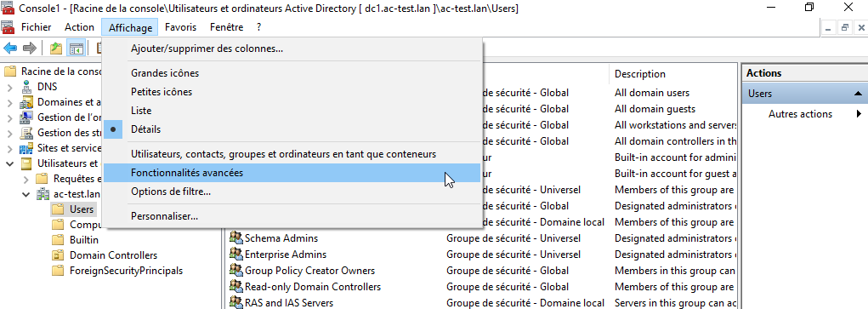Click the back arrow toolbar icon
868x309 pixels.
tap(10, 49)
